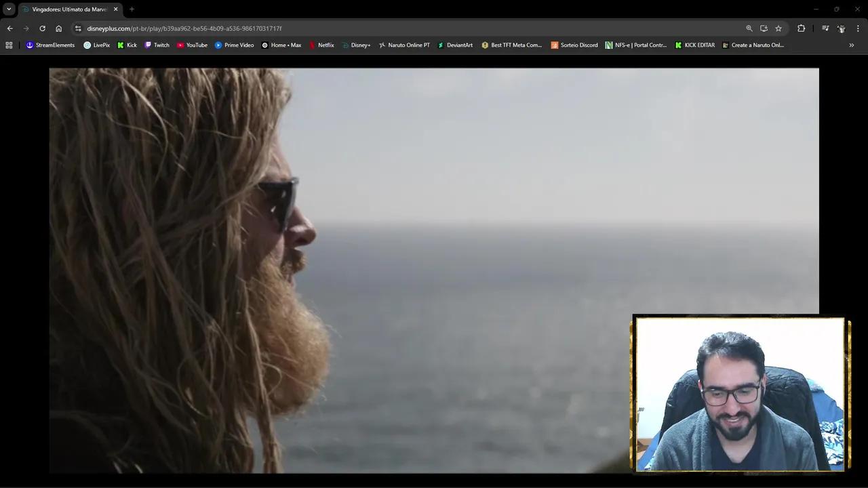Select the Twitch bookmark

[157, 45]
